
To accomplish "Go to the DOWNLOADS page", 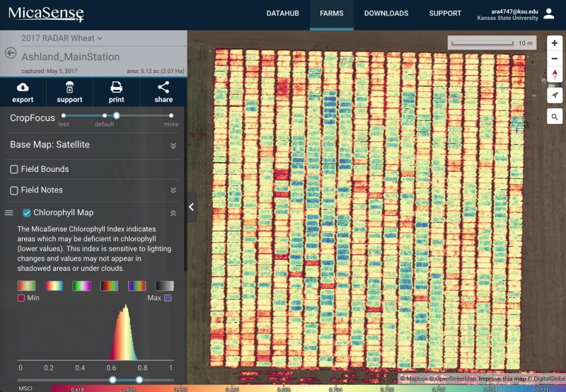I will coord(386,13).
